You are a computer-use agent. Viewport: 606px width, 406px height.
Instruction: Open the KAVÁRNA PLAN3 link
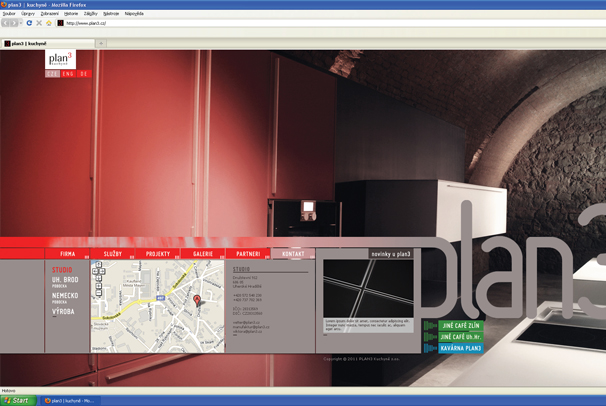click(459, 348)
